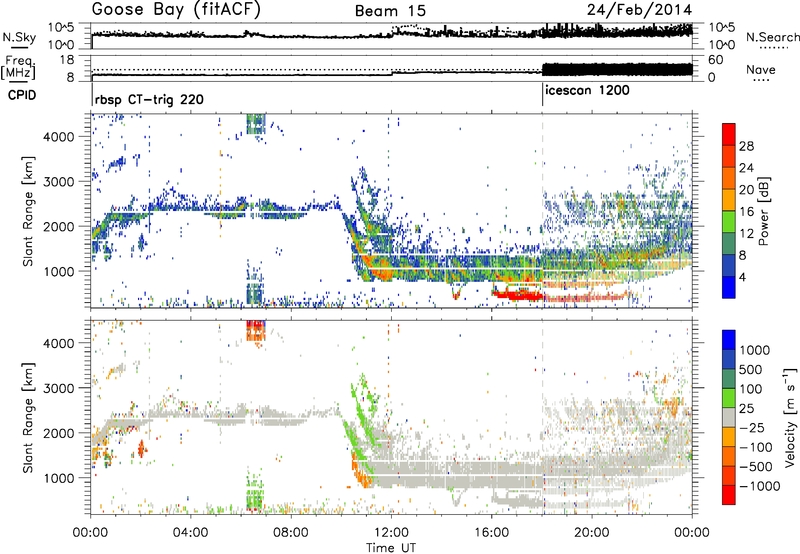Click the 'rbsp CT-trig 220' label

pyautogui.click(x=149, y=99)
